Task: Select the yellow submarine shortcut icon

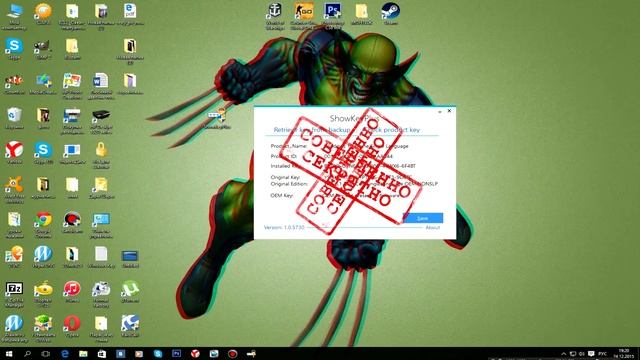Action: point(43,294)
